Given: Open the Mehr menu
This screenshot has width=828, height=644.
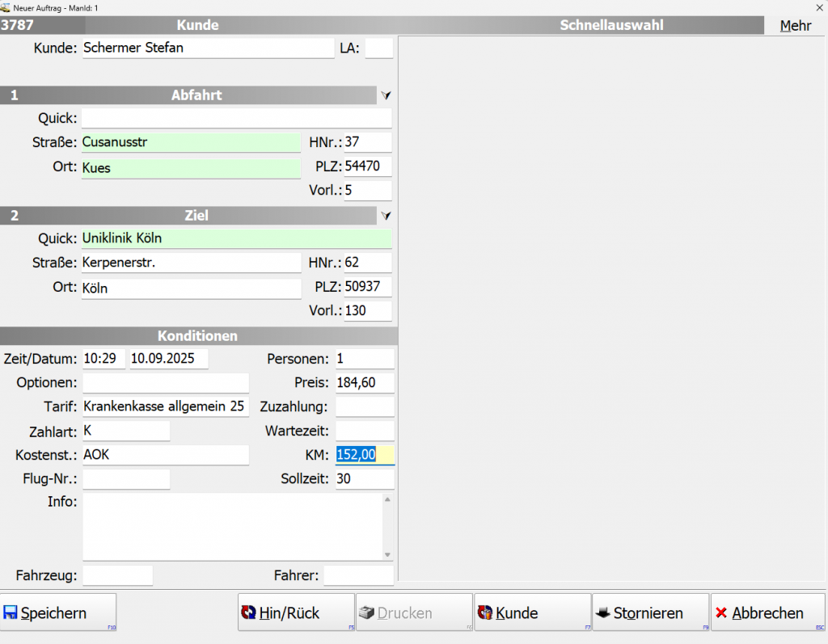Looking at the screenshot, I should click(795, 26).
